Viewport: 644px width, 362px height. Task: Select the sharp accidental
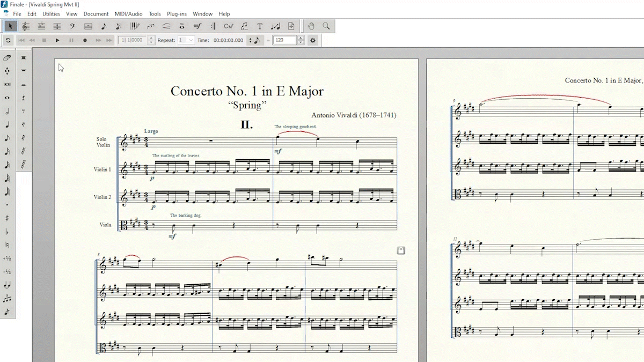click(x=7, y=218)
